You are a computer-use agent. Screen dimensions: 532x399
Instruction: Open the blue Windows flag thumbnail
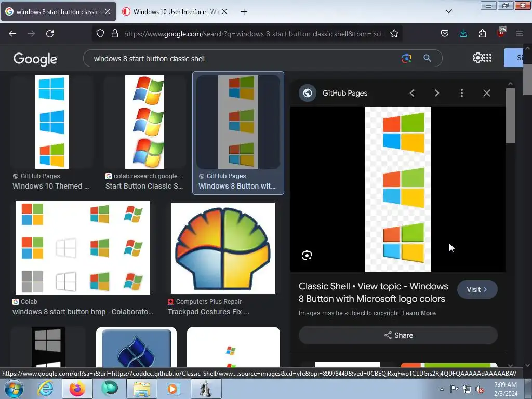tap(137, 347)
